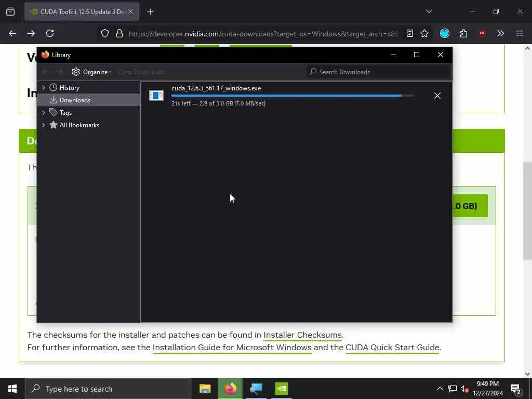This screenshot has width=532, height=399.
Task: Expand the All Bookmarks tree item
Action: pyautogui.click(x=43, y=125)
